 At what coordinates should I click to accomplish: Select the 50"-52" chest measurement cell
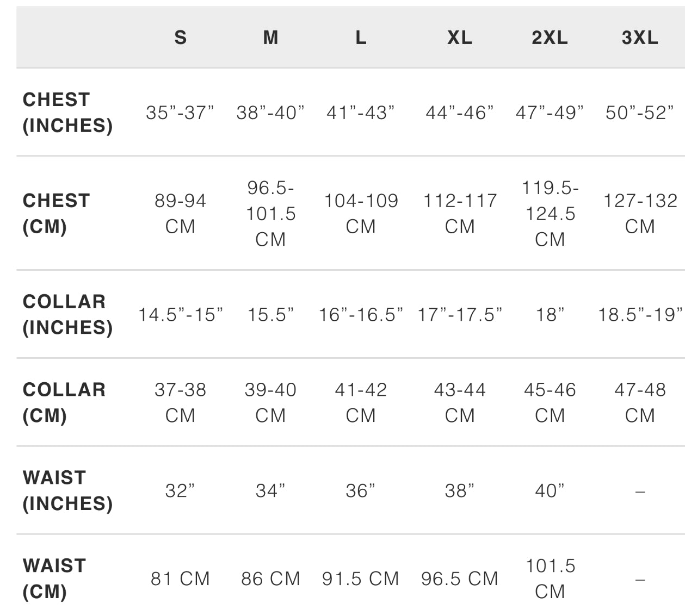[640, 113]
